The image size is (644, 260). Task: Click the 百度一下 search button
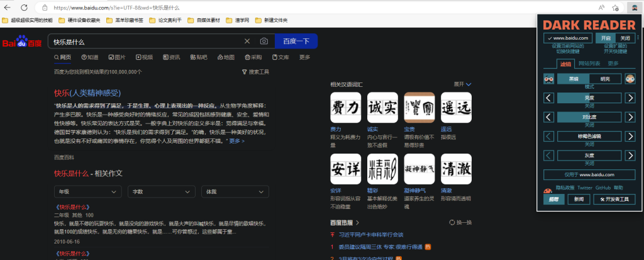click(296, 41)
